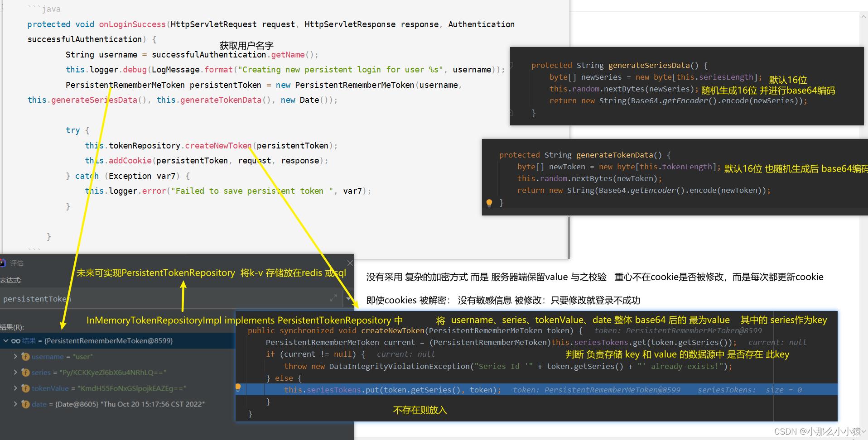868x440 pixels.
Task: Click onLoginSuccess method name in code
Action: (x=132, y=24)
